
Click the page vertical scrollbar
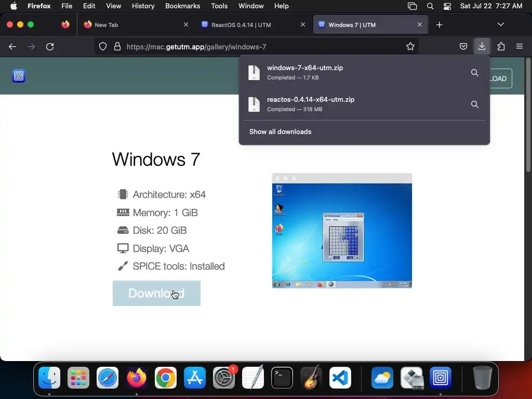(x=528, y=115)
